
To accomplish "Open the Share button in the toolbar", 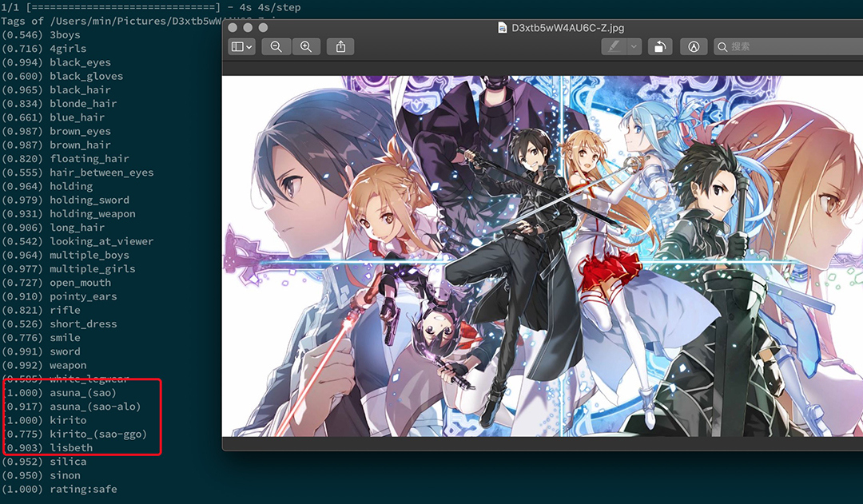I will (x=341, y=47).
